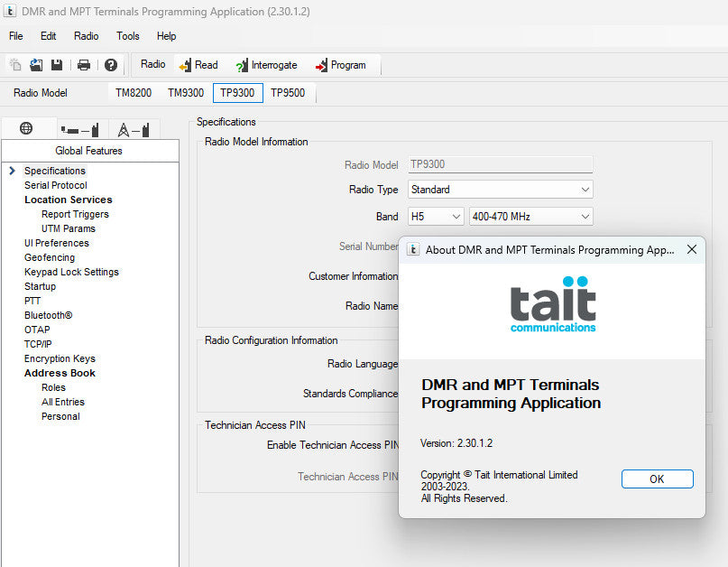Open Address Book All Entries
The width and height of the screenshot is (728, 567).
point(63,402)
